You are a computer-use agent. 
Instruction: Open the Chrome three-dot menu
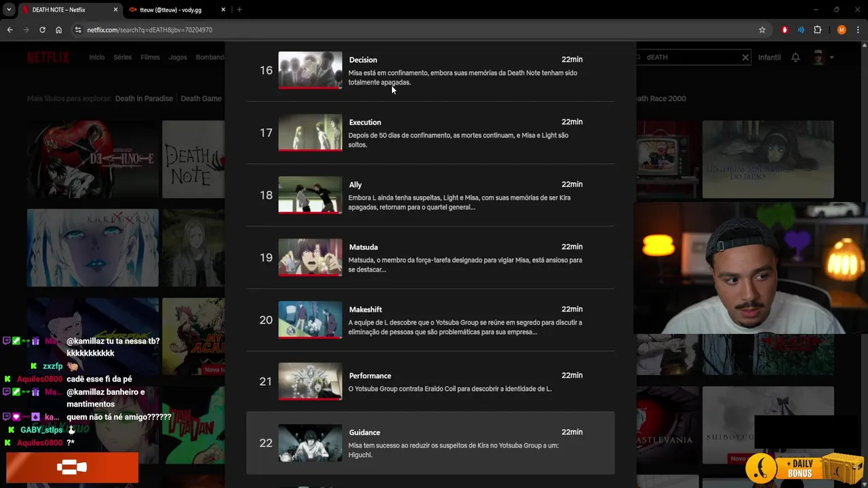859,30
